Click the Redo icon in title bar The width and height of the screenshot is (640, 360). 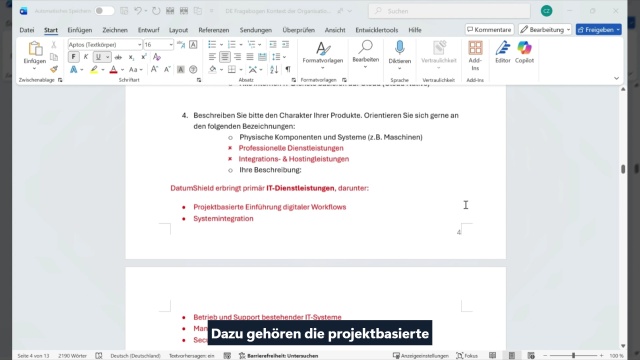[156, 11]
